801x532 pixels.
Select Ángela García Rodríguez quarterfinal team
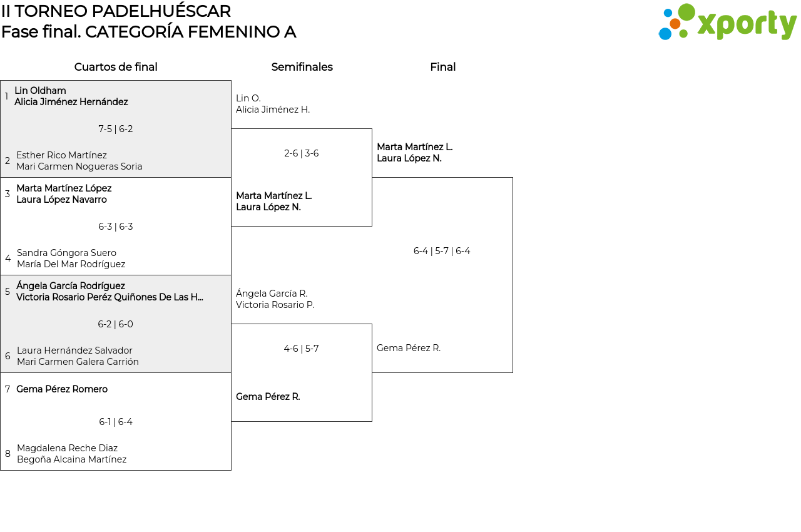tap(110, 292)
